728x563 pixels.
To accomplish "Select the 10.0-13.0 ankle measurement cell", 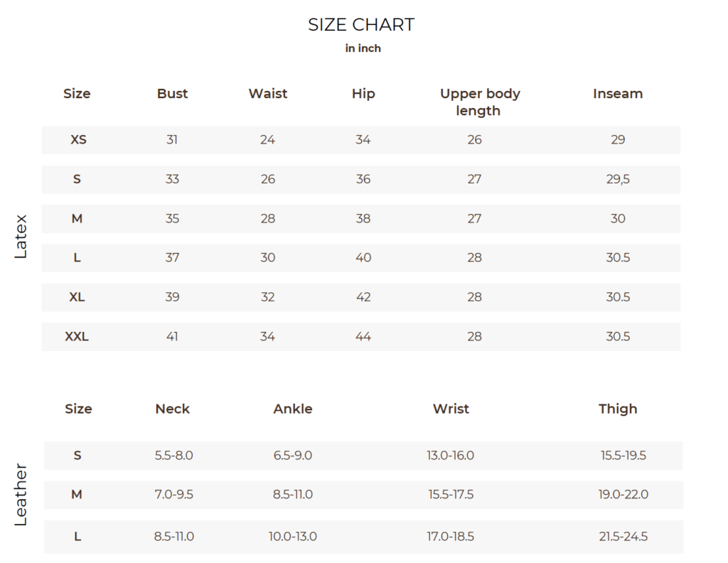I will [x=293, y=537].
